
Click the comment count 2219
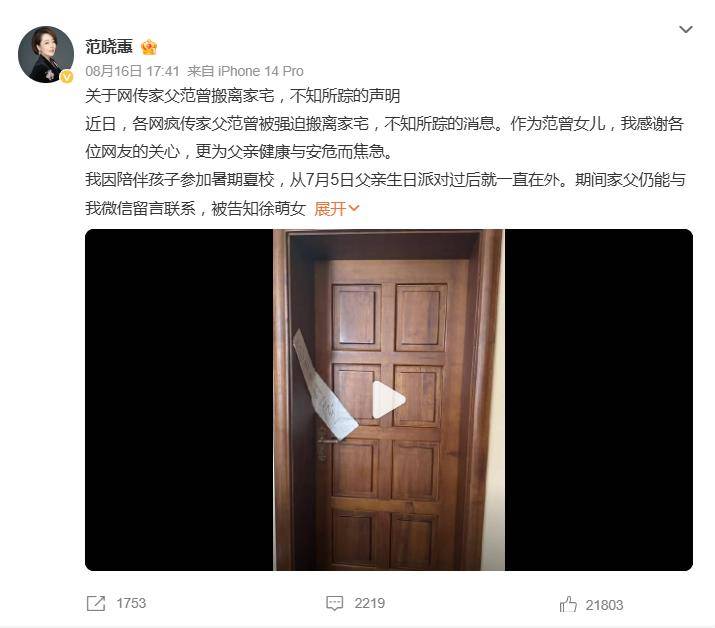[370, 603]
